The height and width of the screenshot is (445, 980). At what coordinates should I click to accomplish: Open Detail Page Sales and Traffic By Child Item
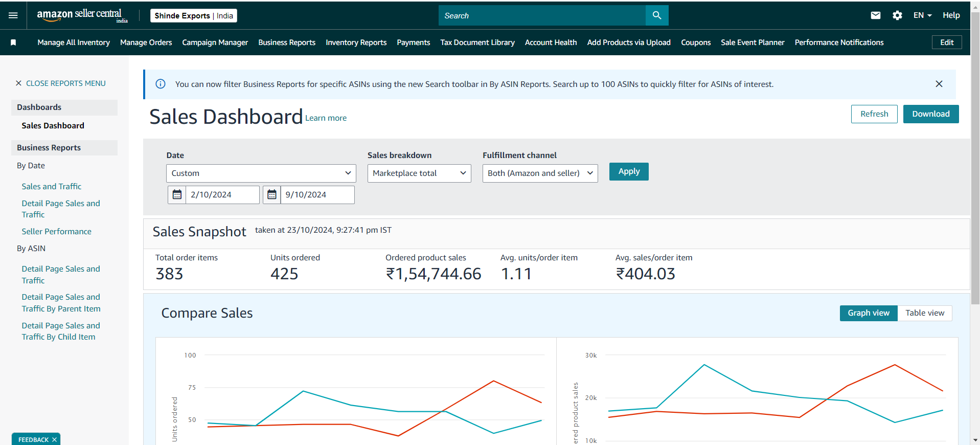61,331
